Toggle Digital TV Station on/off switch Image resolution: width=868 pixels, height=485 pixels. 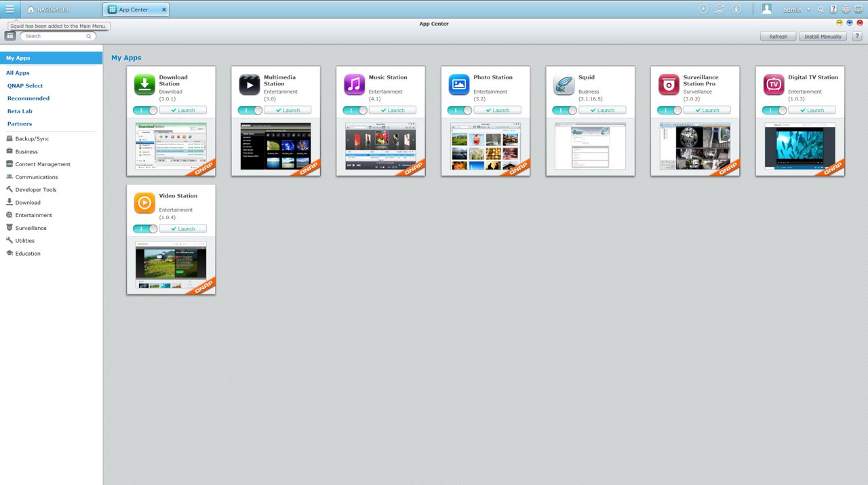point(774,110)
